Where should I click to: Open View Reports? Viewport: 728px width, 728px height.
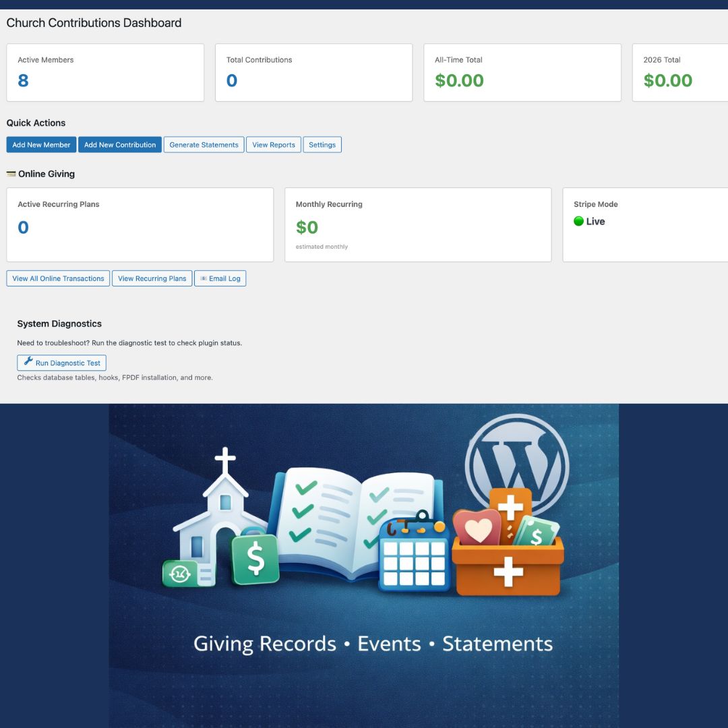click(274, 145)
